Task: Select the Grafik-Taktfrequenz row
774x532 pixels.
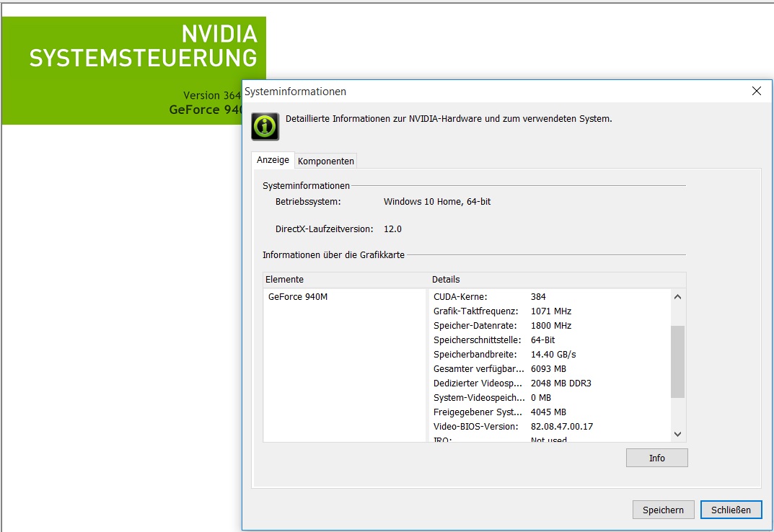Action: [x=550, y=311]
